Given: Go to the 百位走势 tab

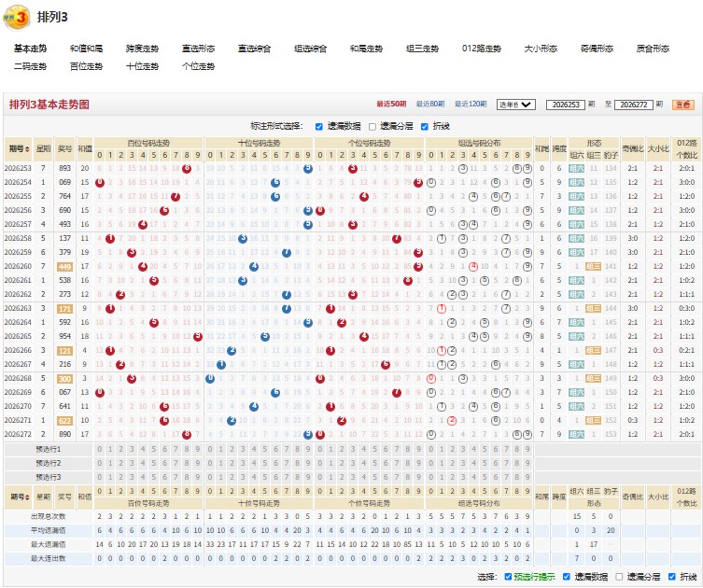Looking at the screenshot, I should [86, 66].
